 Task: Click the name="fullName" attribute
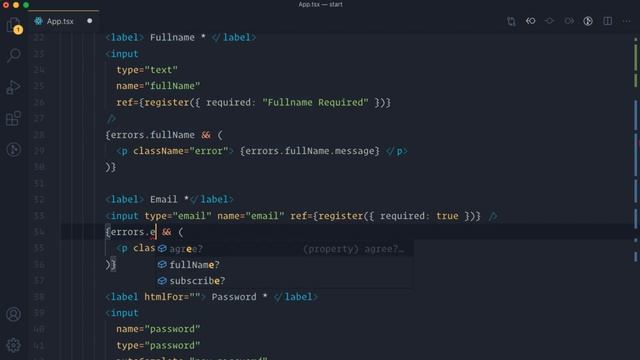pos(158,86)
